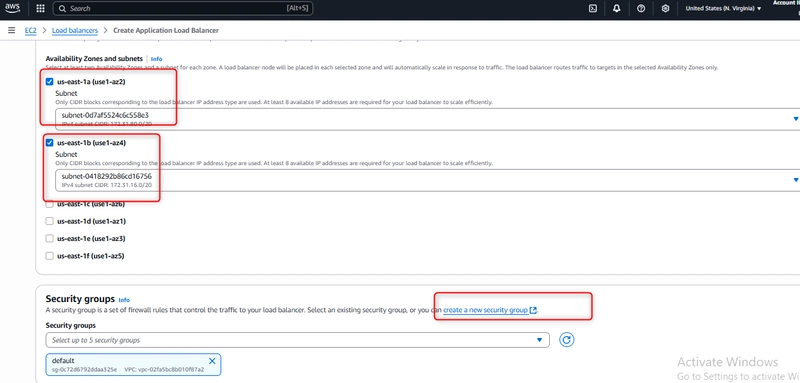Uncheck the us-east-1b availability zone
Viewport: 800px width, 383px height.
pos(49,143)
